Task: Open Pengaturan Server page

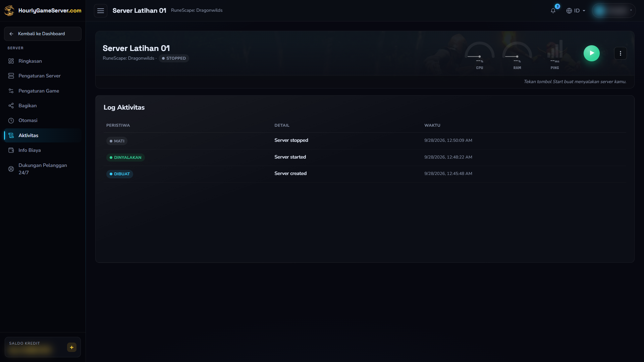Action: (x=43, y=76)
